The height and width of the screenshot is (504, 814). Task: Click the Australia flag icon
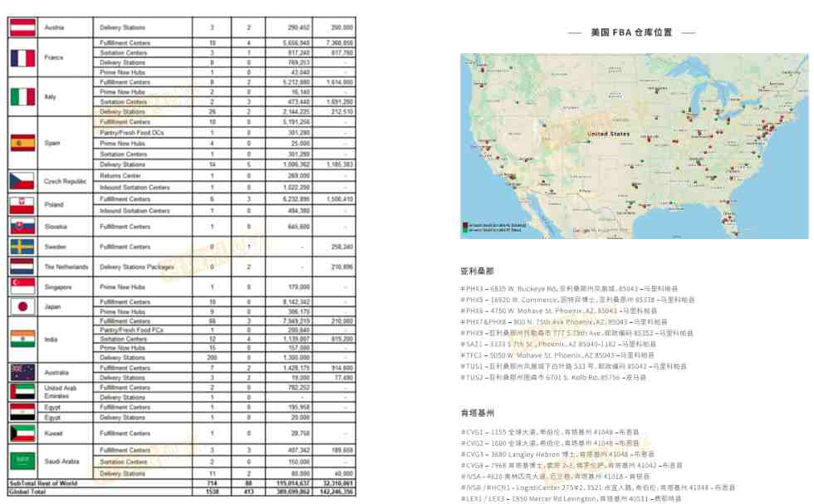point(22,372)
